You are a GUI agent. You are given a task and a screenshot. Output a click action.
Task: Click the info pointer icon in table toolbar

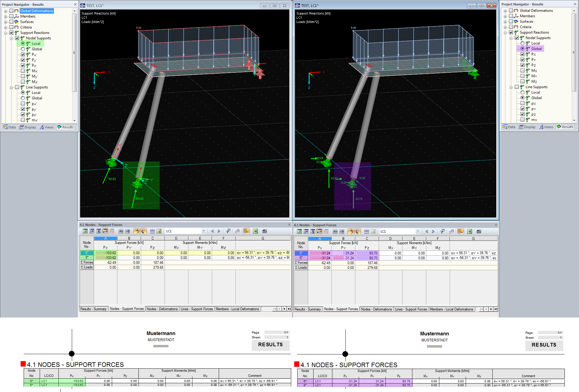pyautogui.click(x=237, y=231)
